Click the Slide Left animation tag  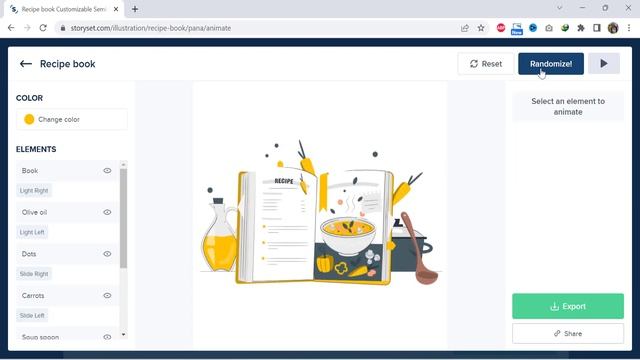(x=32, y=316)
